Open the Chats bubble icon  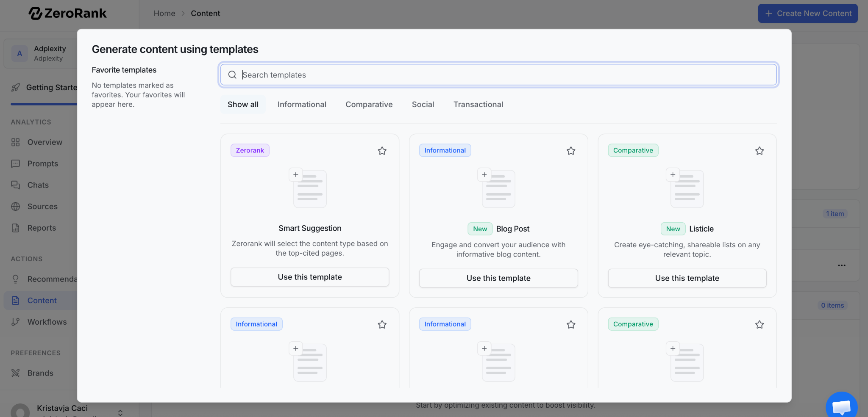click(x=16, y=185)
